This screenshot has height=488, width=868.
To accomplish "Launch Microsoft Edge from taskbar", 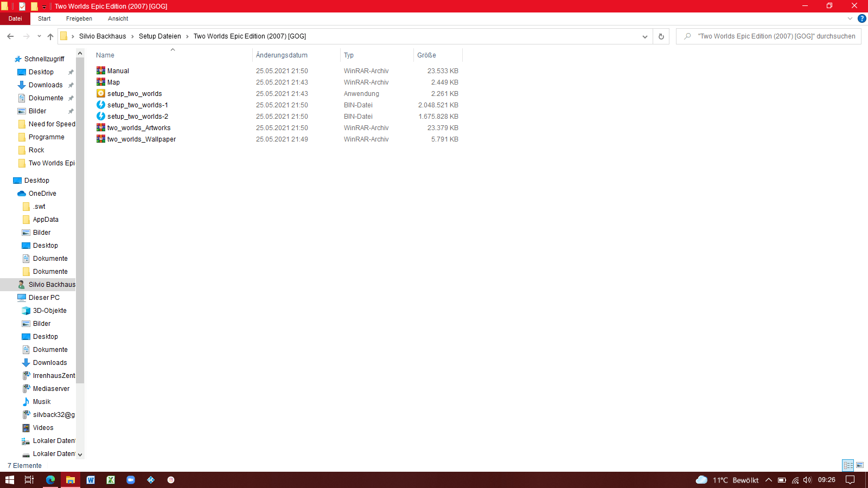I will [50, 480].
